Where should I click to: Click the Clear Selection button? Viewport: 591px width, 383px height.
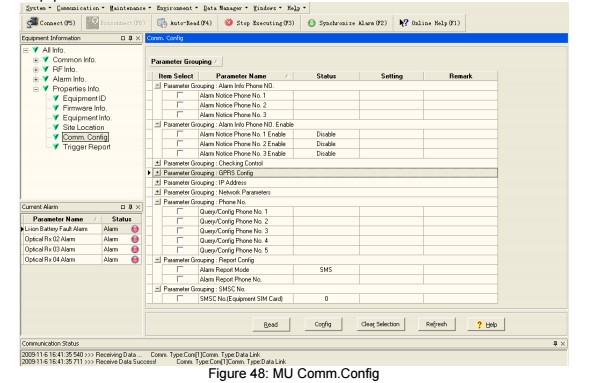(x=380, y=324)
